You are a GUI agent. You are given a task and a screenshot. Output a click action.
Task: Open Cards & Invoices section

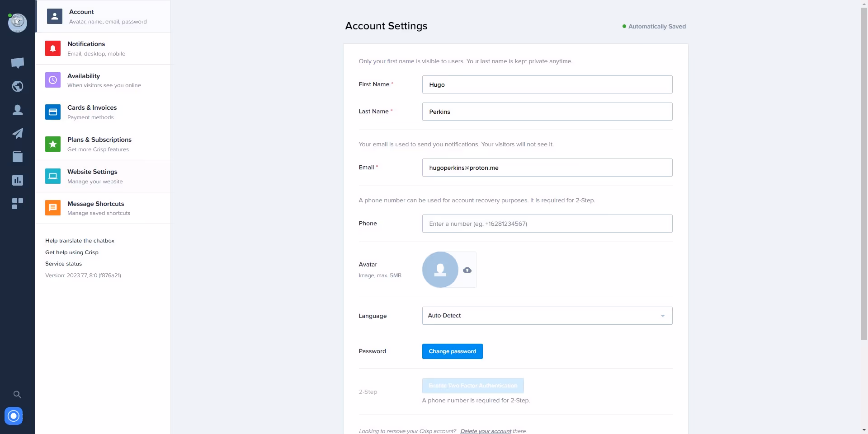point(104,112)
